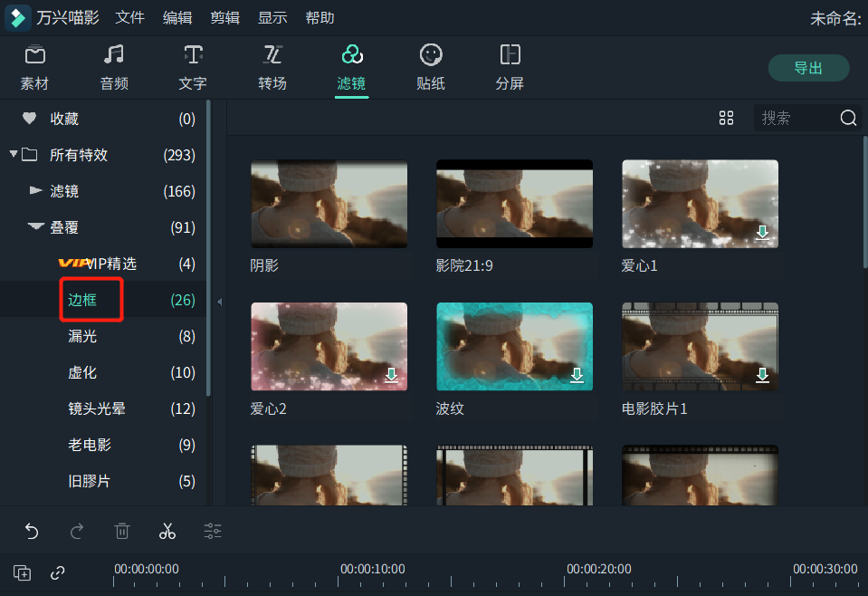The height and width of the screenshot is (596, 868).
Task: Download the 电影胶片1 filter via its arrow icon
Action: point(763,375)
